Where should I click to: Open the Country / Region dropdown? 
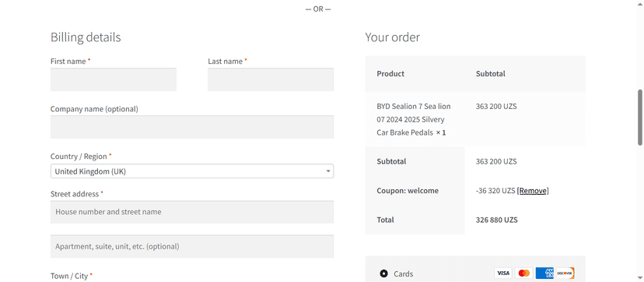click(192, 171)
